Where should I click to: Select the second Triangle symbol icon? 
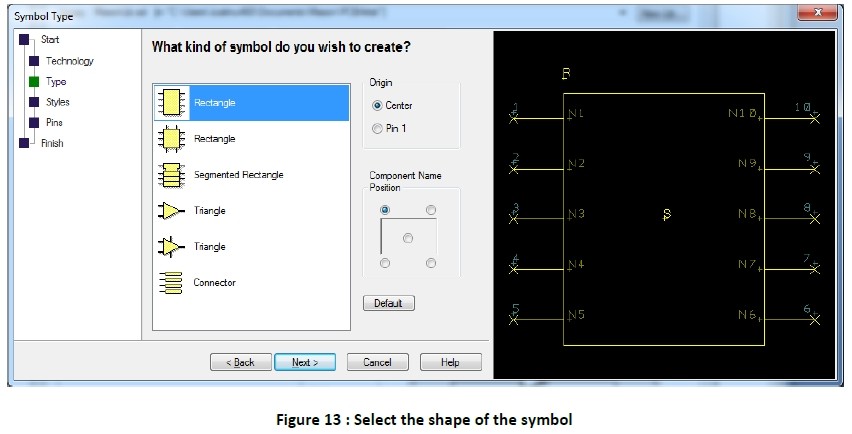[172, 247]
